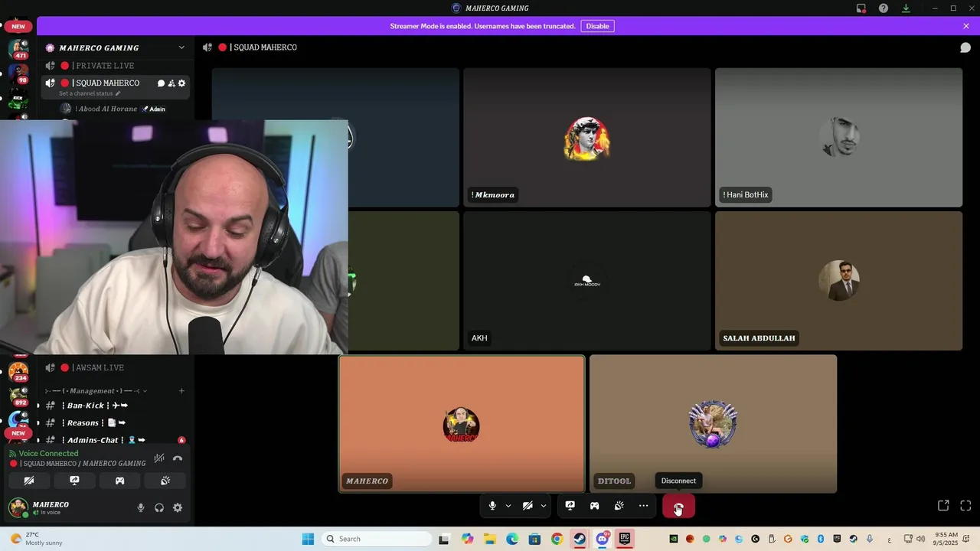980x551 pixels.
Task: Open inbox icon in title bar
Action: pos(861,8)
